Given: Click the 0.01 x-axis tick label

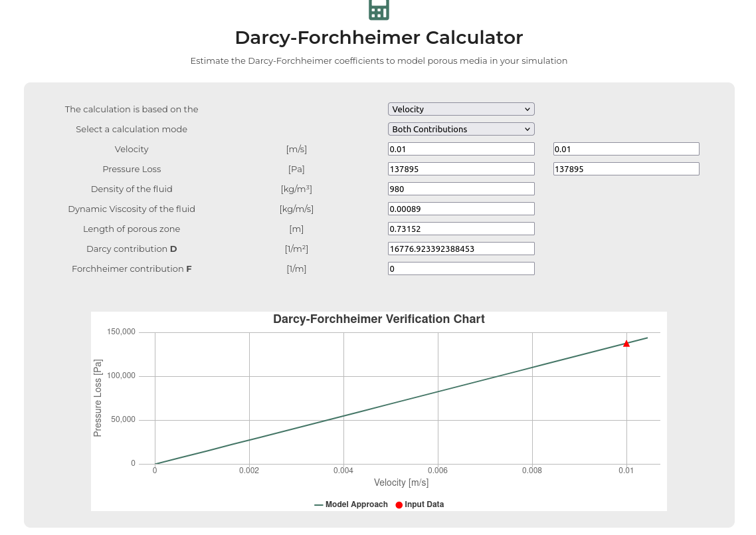Looking at the screenshot, I should 626,471.
